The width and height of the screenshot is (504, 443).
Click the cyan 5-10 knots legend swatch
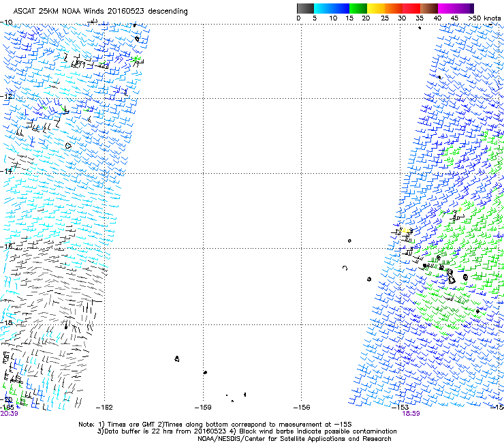pos(323,8)
